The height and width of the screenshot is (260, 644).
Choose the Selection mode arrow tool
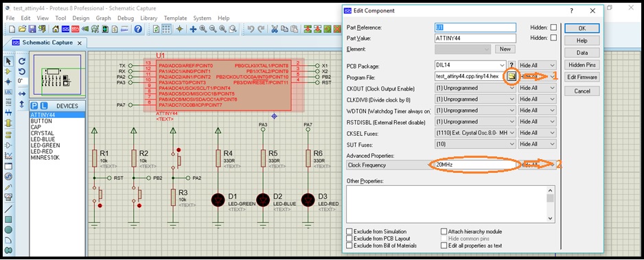(8, 61)
